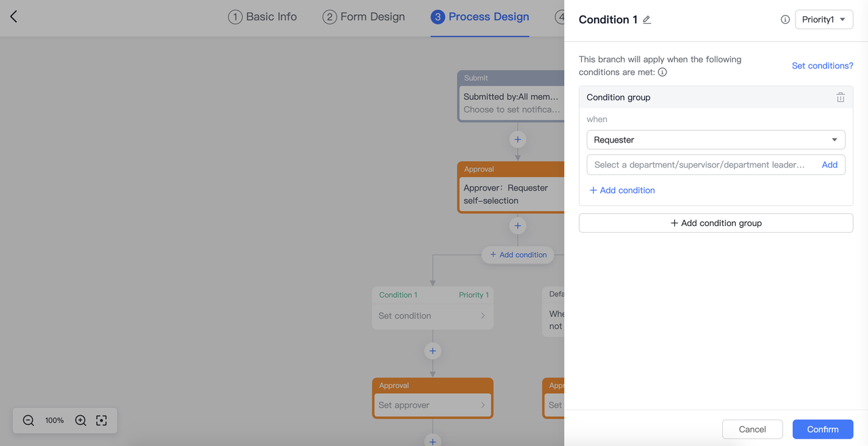
Task: Open the Set condition row in Condition 1
Action: tap(432, 316)
